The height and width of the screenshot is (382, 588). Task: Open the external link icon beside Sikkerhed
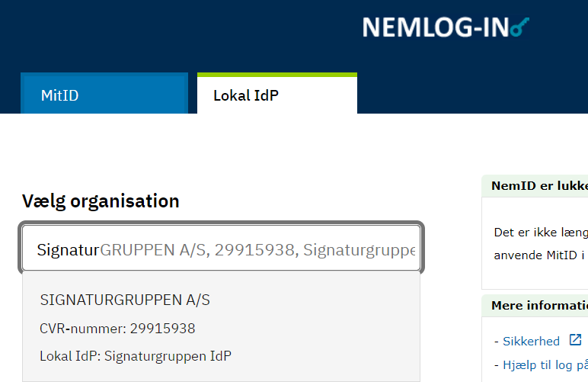pyautogui.click(x=575, y=341)
